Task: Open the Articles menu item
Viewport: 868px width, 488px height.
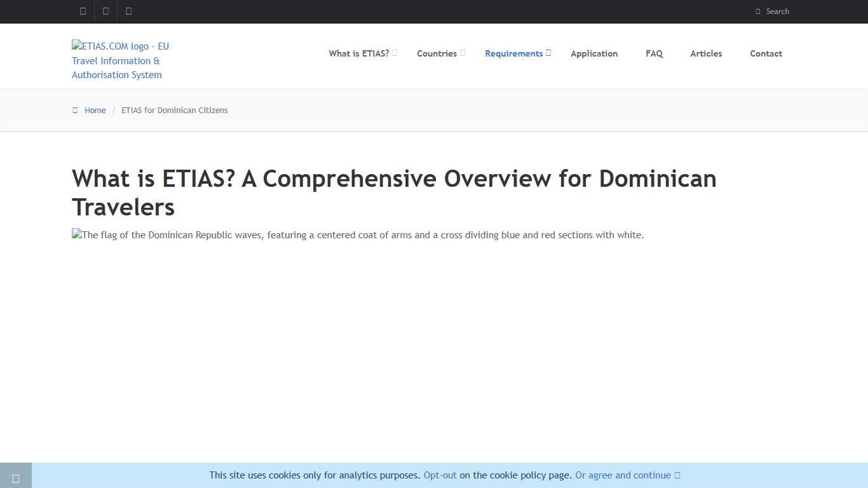Action: [x=706, y=53]
